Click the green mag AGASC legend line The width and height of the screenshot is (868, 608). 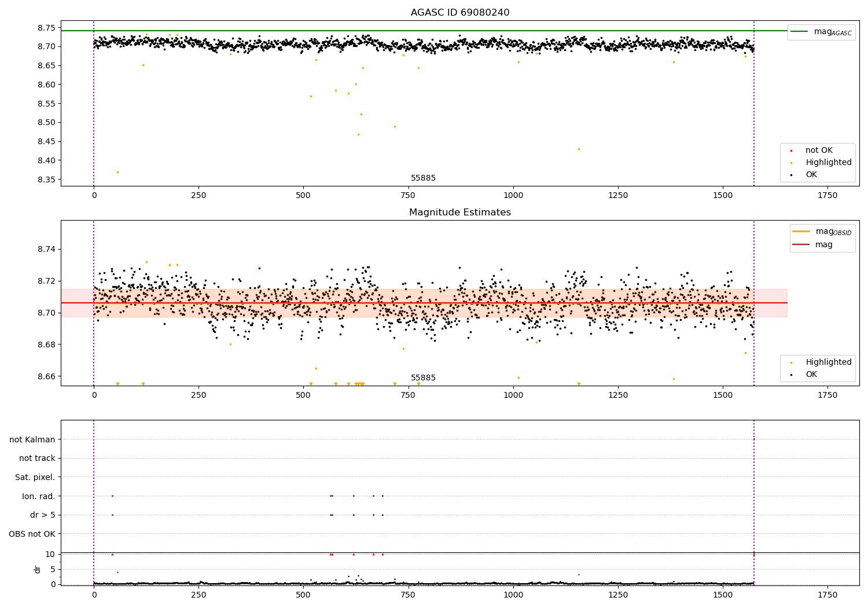pyautogui.click(x=800, y=32)
